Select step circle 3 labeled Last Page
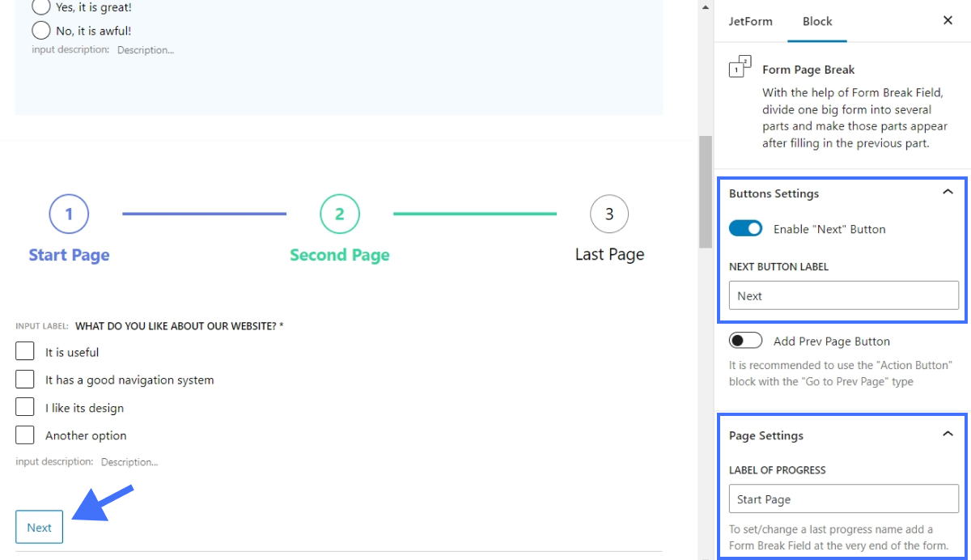 [608, 214]
